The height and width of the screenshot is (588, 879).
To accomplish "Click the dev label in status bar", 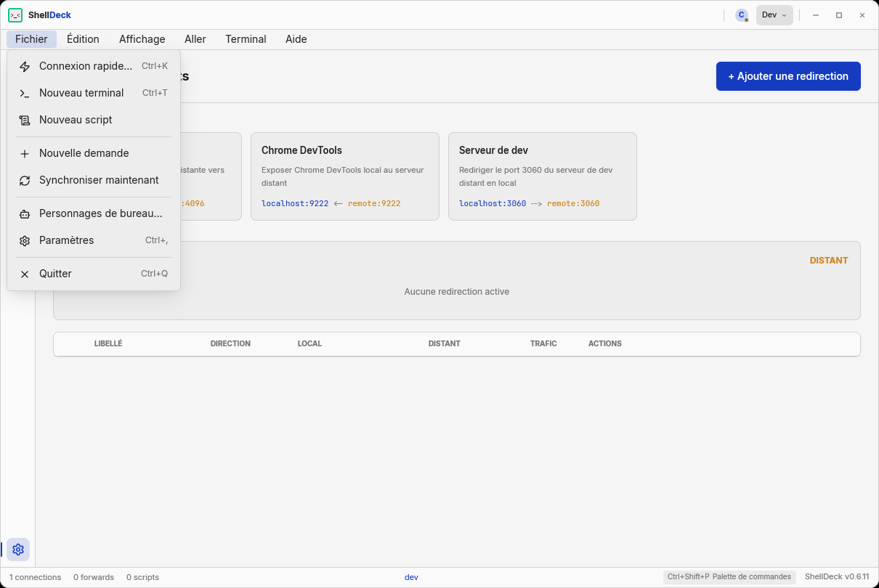I will pyautogui.click(x=411, y=577).
